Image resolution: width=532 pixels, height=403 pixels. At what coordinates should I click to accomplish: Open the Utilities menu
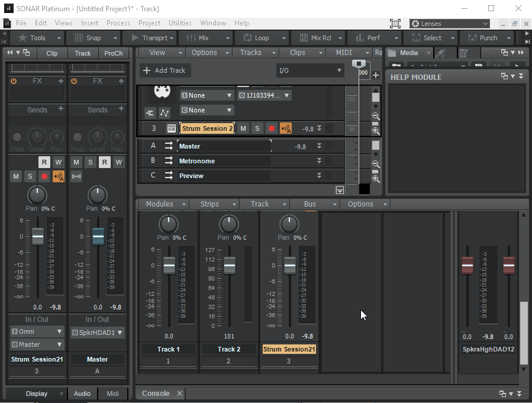180,23
